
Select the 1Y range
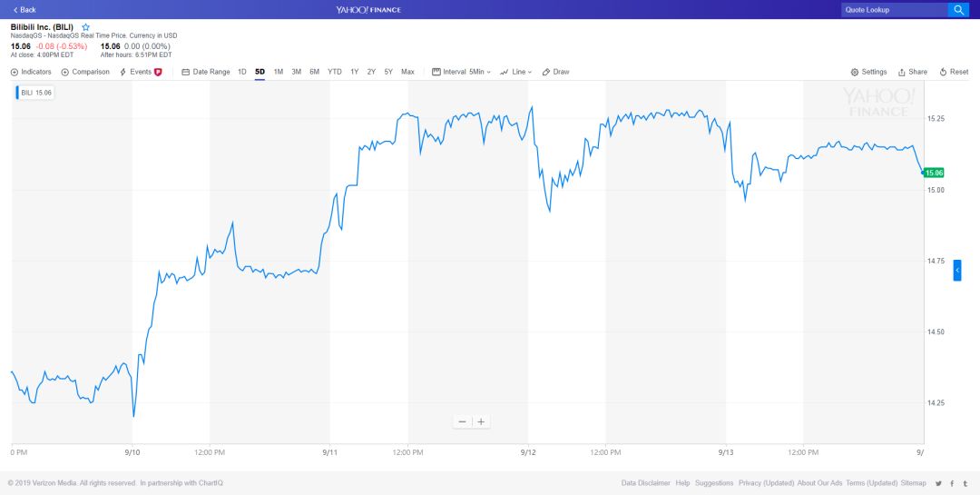(355, 72)
